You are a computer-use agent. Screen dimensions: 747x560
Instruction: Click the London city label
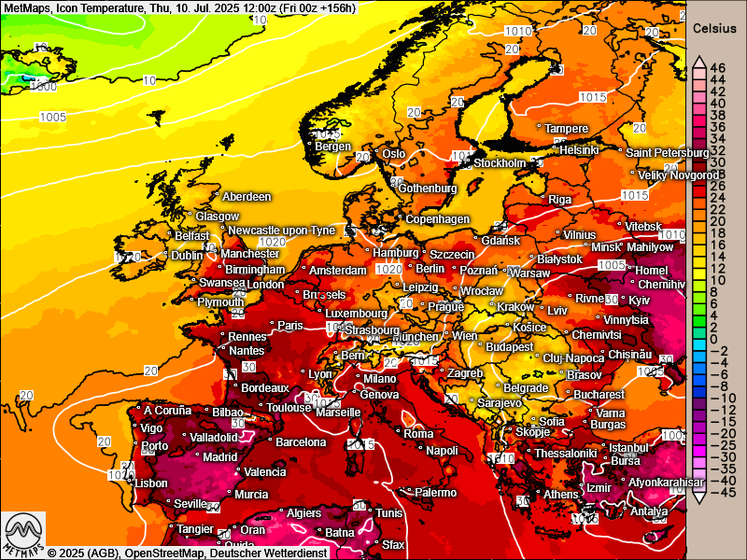(265, 285)
